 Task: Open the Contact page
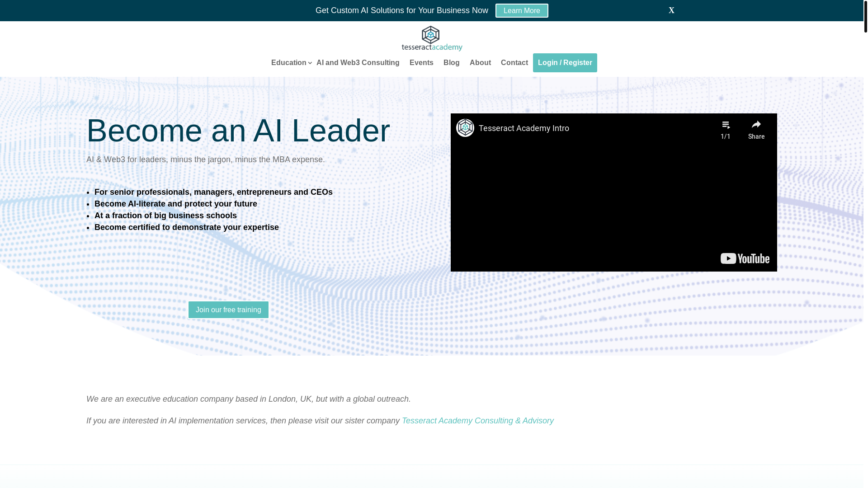pos(514,63)
